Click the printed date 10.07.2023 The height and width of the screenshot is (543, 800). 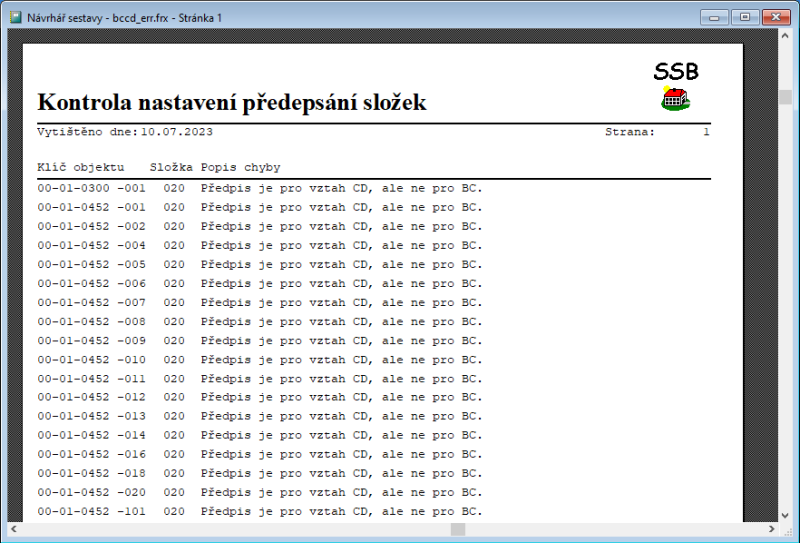point(177,132)
